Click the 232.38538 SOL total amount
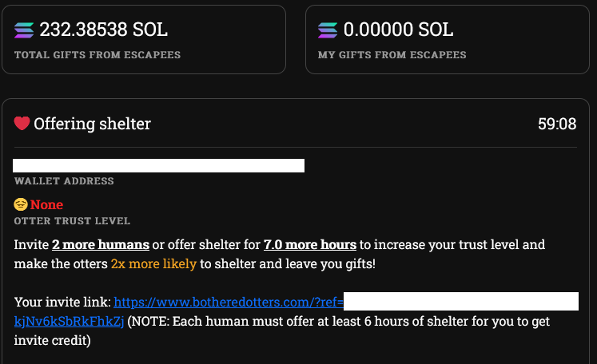This screenshot has height=364, width=597. click(x=104, y=30)
